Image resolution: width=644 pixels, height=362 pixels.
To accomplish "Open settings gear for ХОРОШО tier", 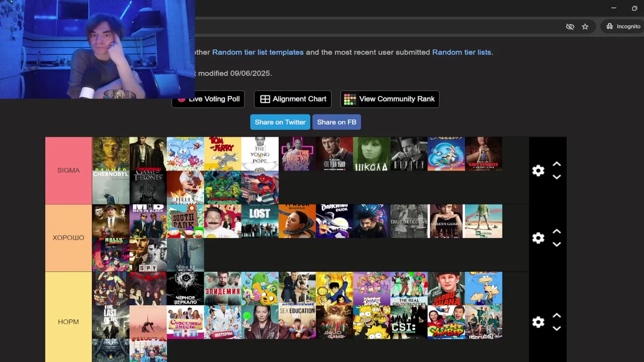I will [x=538, y=238].
